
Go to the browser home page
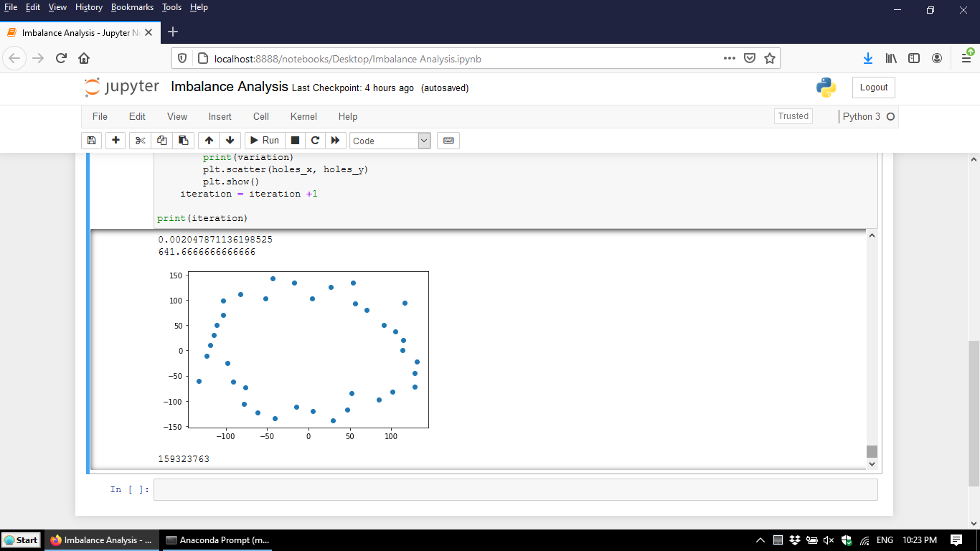(x=84, y=58)
